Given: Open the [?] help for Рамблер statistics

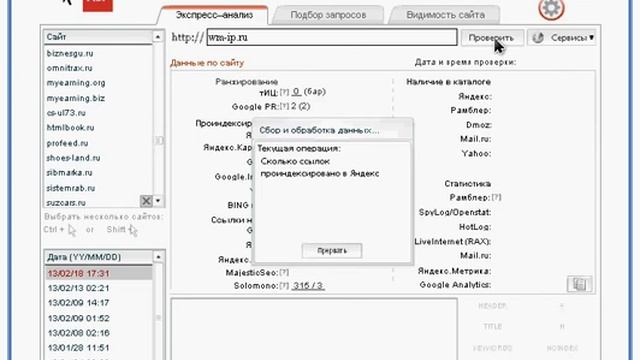Looking at the screenshot, I should (x=496, y=198).
